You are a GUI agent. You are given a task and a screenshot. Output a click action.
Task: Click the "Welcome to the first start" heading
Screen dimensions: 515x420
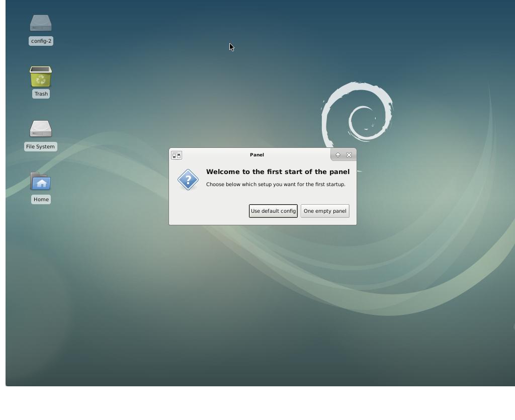point(278,172)
